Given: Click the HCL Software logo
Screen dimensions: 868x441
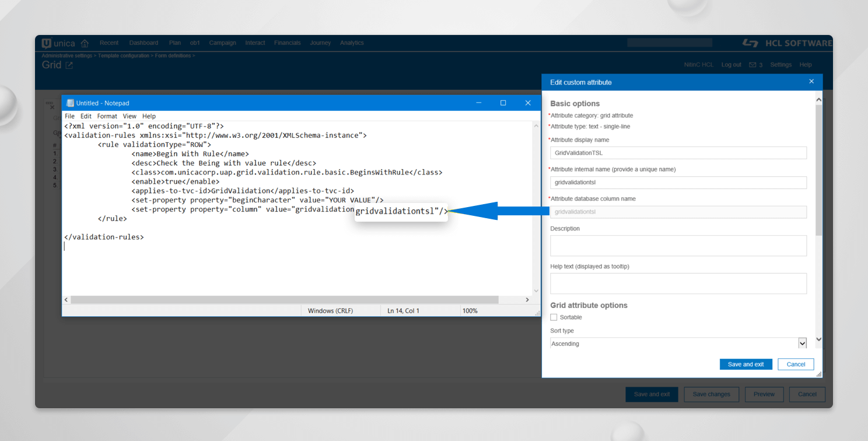Looking at the screenshot, I should 787,43.
